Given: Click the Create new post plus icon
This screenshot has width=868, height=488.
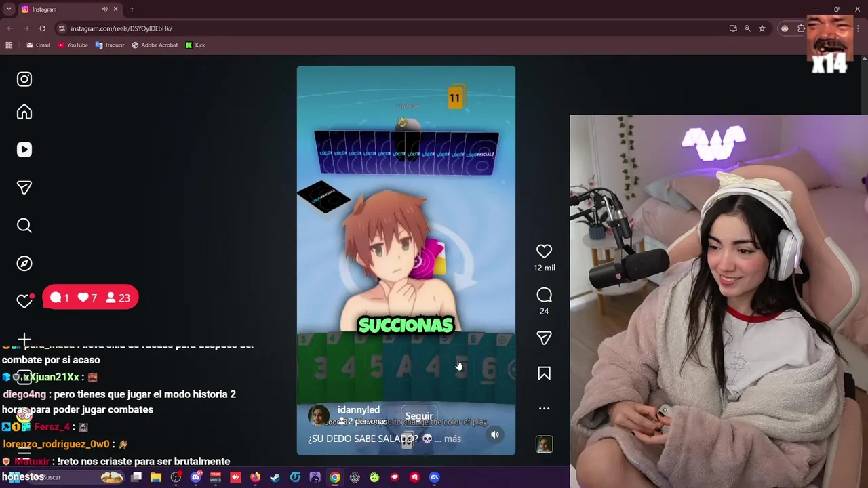Looking at the screenshot, I should click(24, 339).
